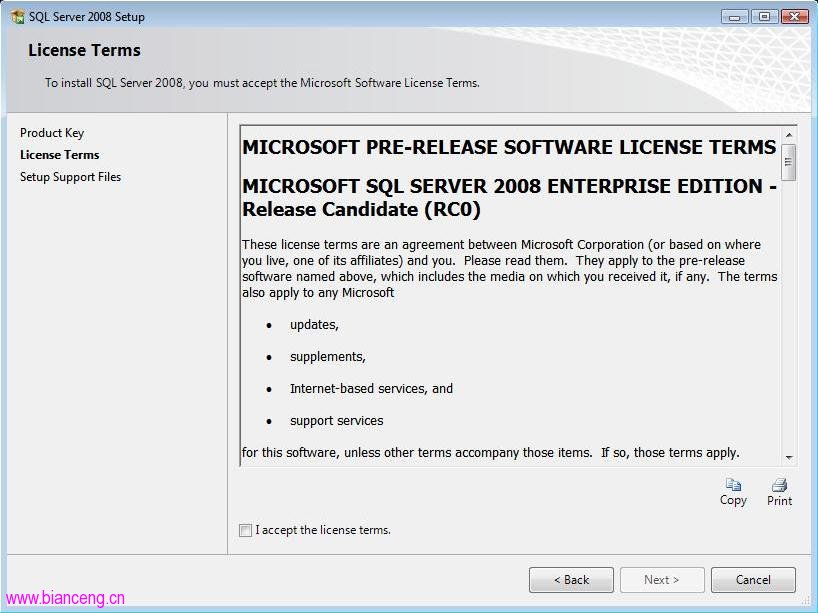Click the 'Internet-based services, and' bullet text
The width and height of the screenshot is (818, 613).
[x=371, y=389]
